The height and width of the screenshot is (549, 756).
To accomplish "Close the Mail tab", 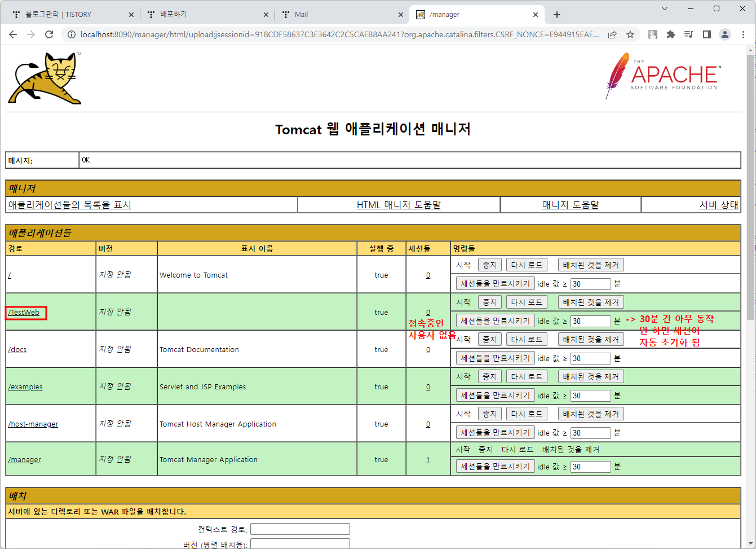I will pos(401,15).
